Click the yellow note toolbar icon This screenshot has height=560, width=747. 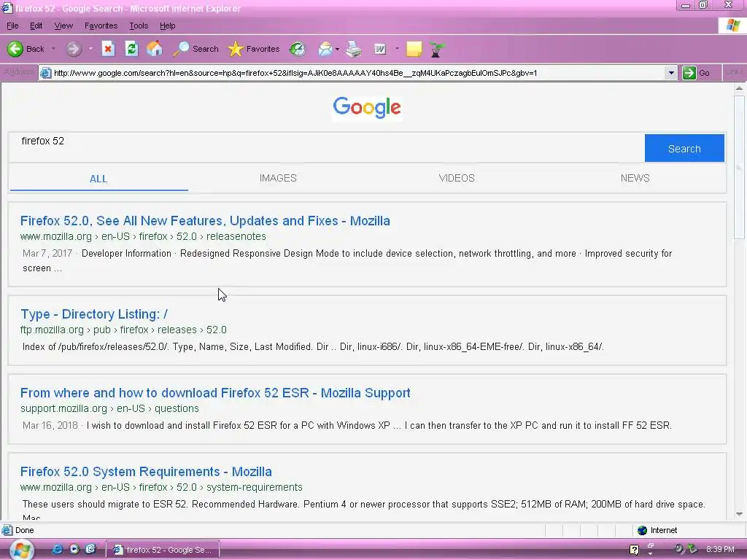[x=414, y=49]
